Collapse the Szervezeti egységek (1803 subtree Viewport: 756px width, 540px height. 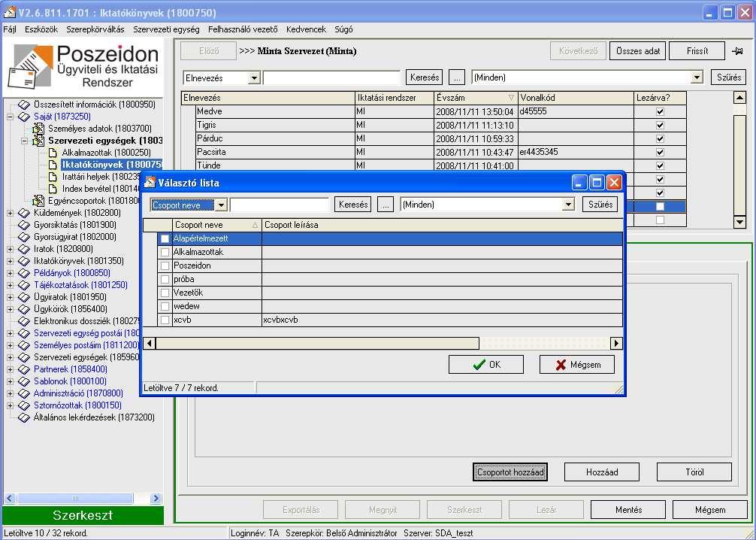click(25, 141)
